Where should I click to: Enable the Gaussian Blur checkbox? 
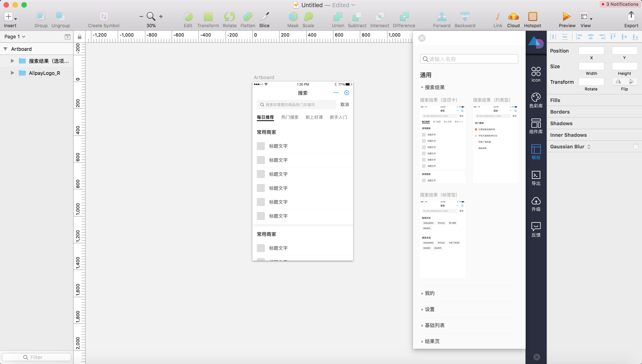636,147
